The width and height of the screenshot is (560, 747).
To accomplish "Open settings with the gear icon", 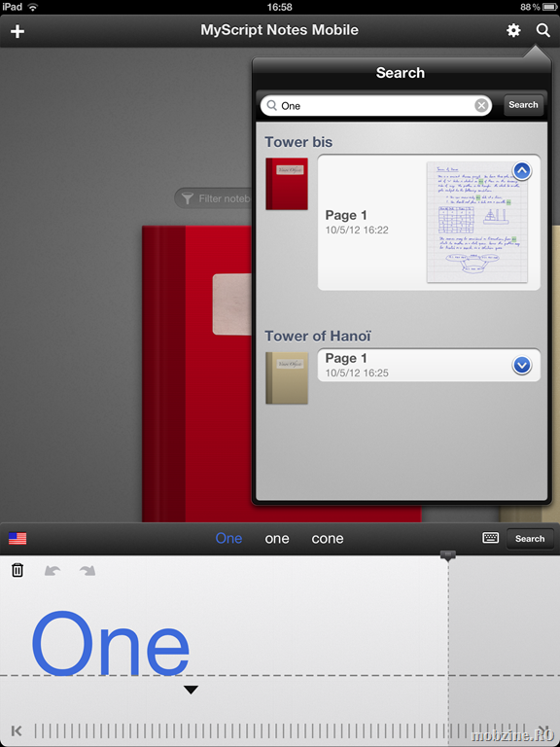I will coord(513,30).
